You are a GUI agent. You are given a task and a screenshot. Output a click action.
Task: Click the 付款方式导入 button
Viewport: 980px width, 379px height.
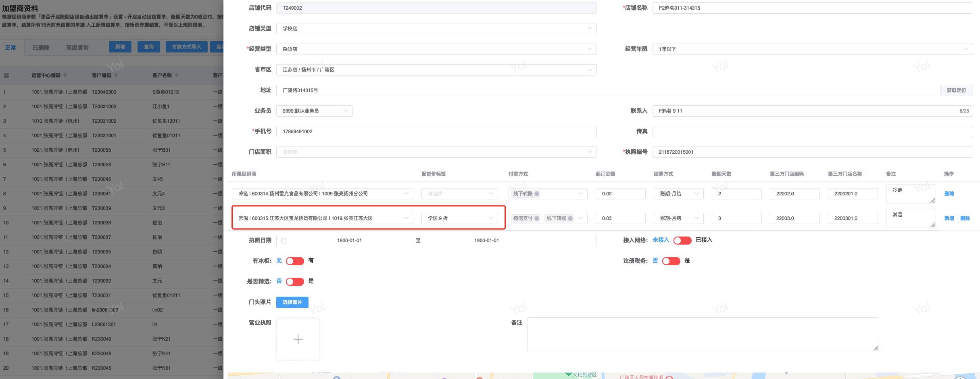click(186, 47)
